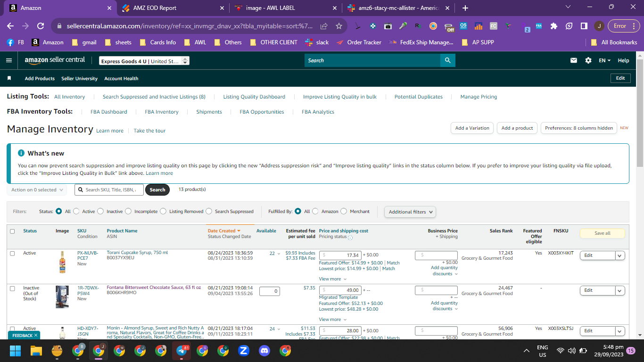Click the Save all button
The width and height of the screenshot is (644, 362).
point(602,233)
